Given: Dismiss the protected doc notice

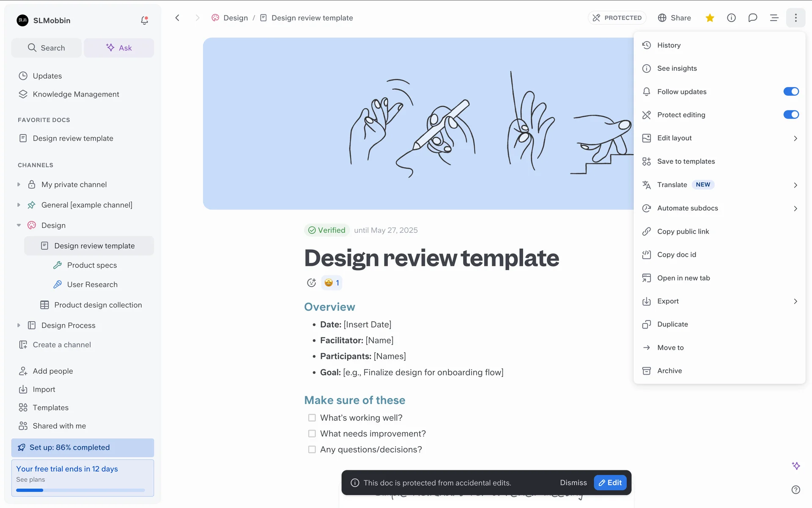Looking at the screenshot, I should coord(573,483).
